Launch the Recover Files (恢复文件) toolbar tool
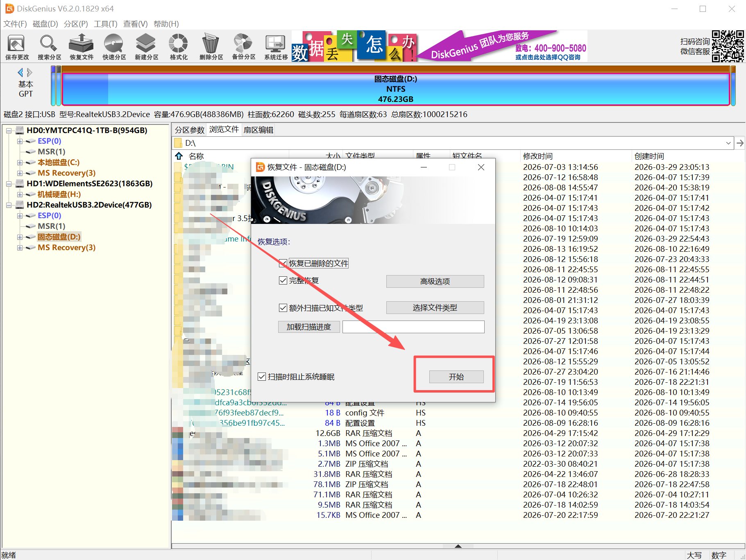Image resolution: width=746 pixels, height=560 pixels. coord(82,47)
